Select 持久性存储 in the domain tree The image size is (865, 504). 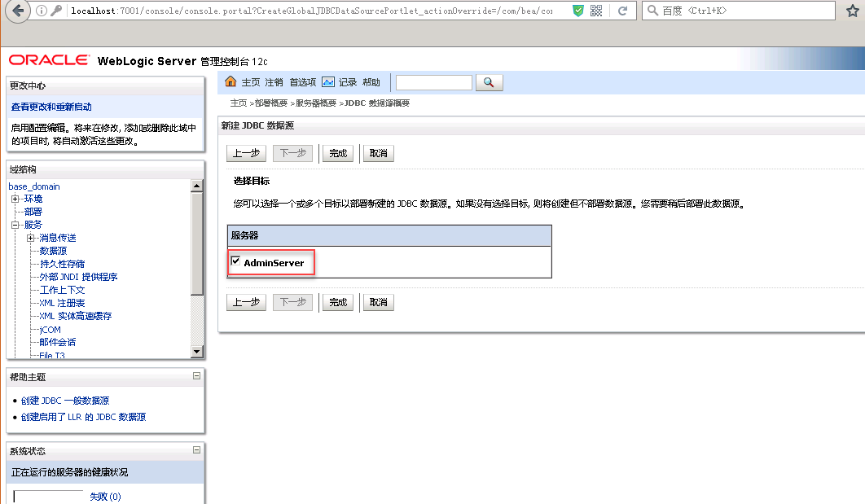click(62, 264)
